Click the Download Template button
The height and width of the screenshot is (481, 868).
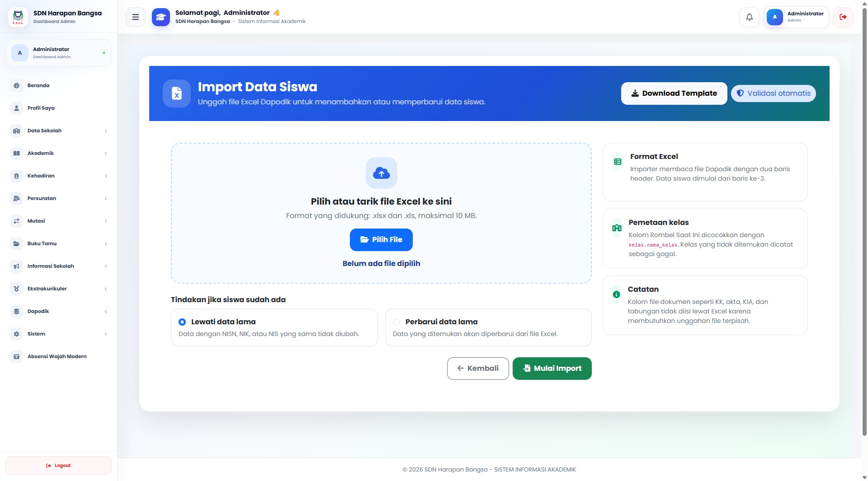coord(674,93)
